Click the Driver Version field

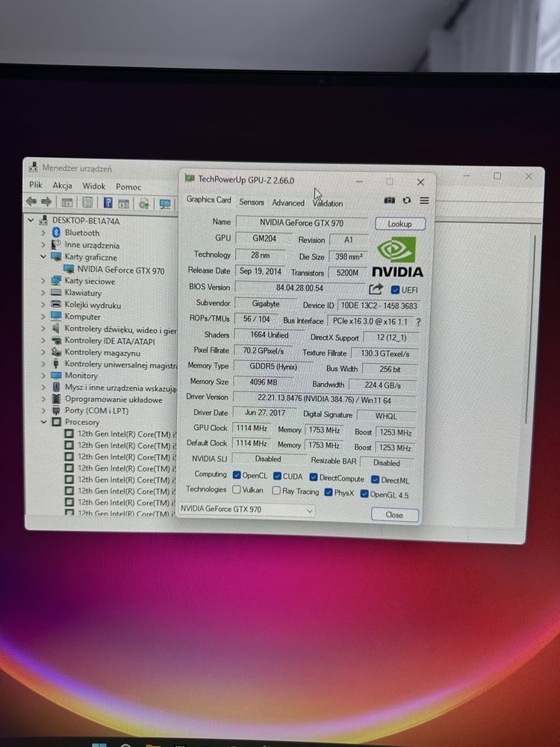coord(324,399)
